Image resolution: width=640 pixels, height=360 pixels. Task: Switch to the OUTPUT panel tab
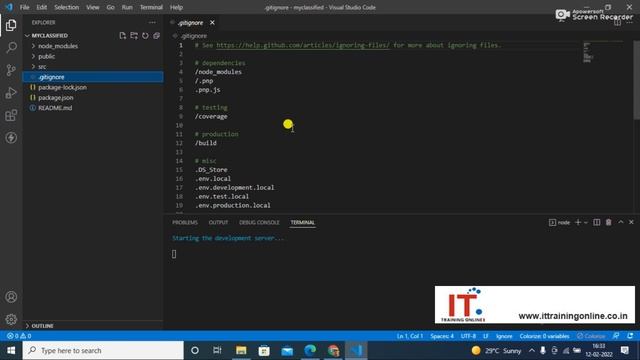218,222
